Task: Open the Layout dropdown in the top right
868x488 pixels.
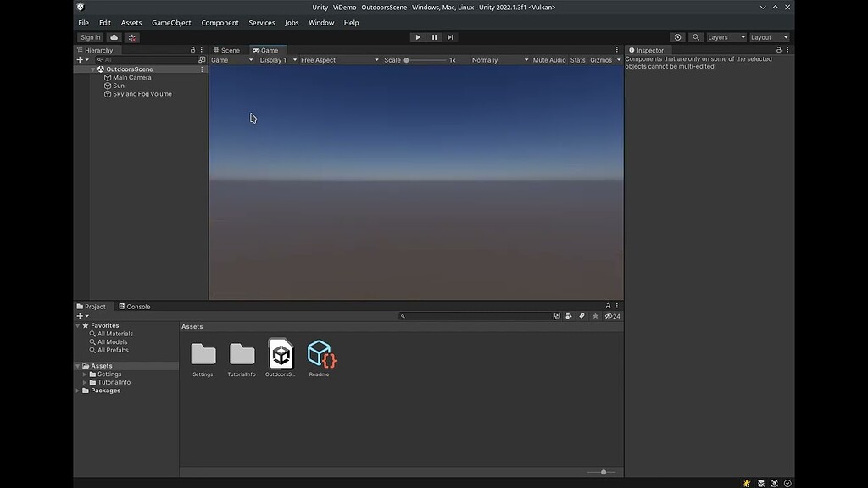Action: click(767, 36)
